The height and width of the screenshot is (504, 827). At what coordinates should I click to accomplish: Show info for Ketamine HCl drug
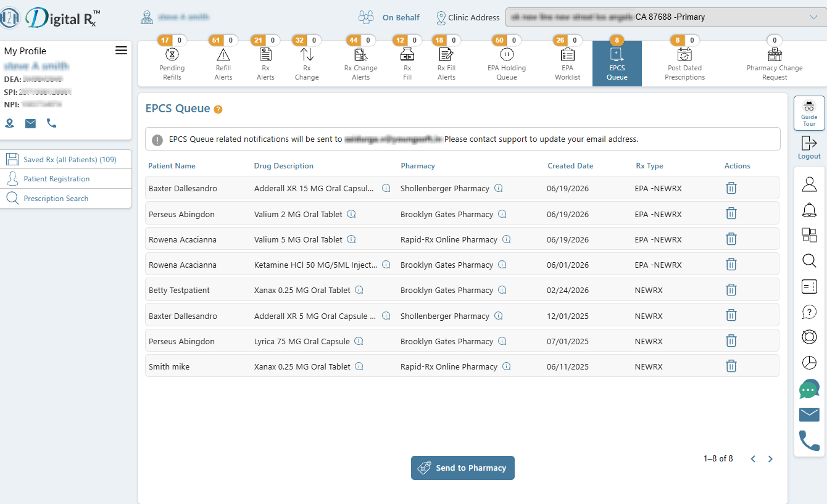(x=386, y=265)
